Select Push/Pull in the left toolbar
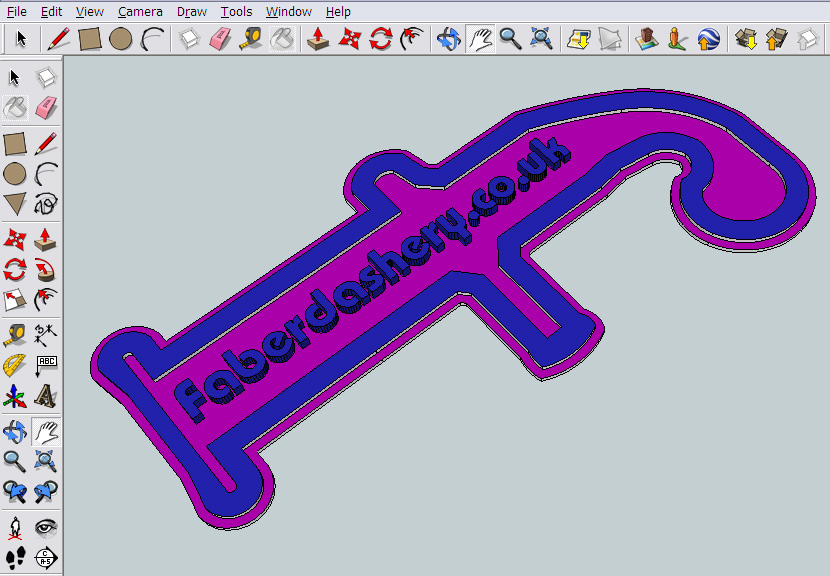The image size is (830, 576). click(x=46, y=239)
